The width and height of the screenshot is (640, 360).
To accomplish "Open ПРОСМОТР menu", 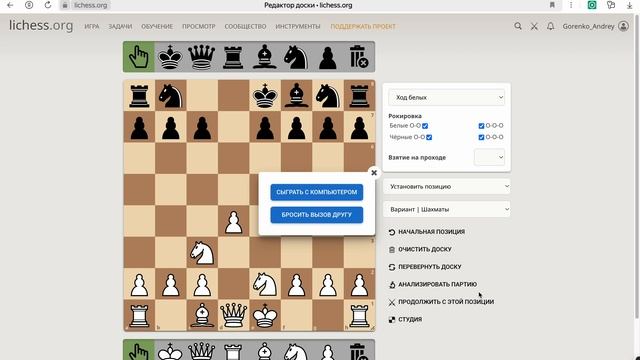I will pos(199,26).
